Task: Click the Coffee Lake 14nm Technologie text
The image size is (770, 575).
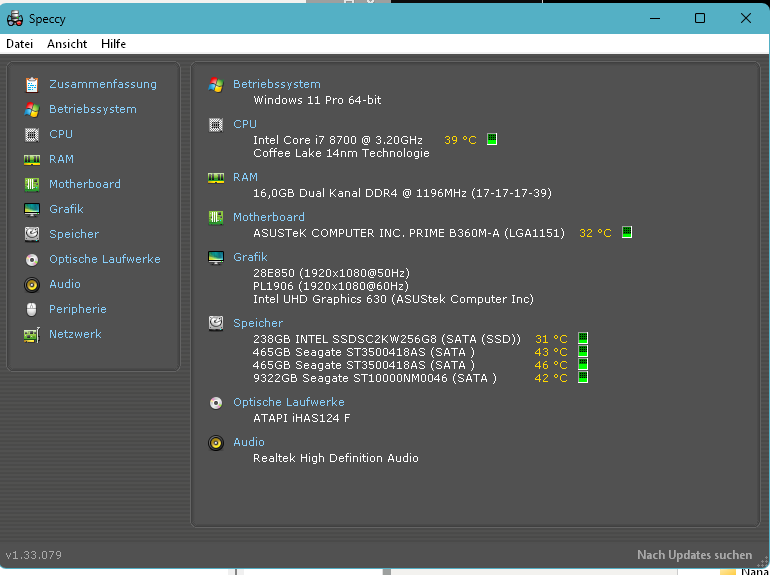Action: click(x=341, y=153)
